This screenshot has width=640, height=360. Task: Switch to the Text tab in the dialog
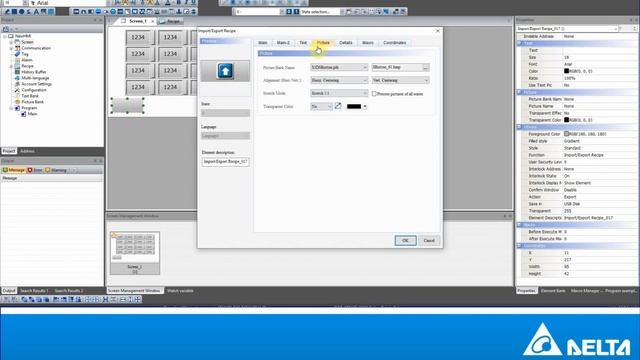pyautogui.click(x=303, y=42)
